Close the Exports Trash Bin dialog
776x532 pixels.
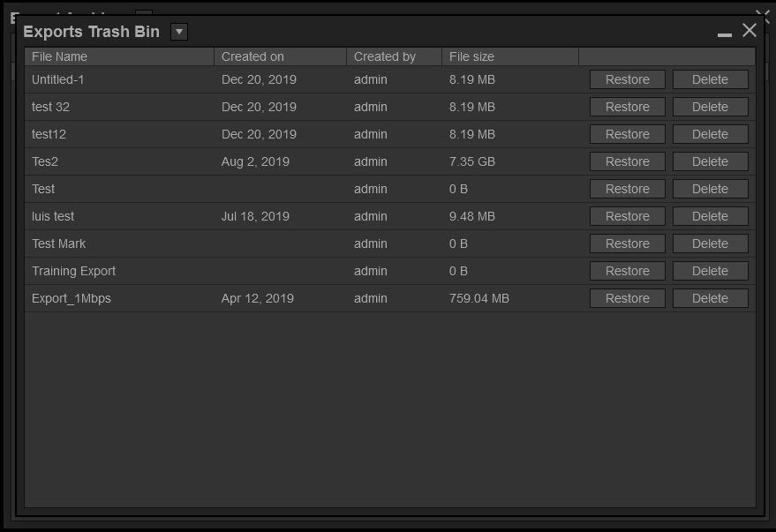(750, 31)
